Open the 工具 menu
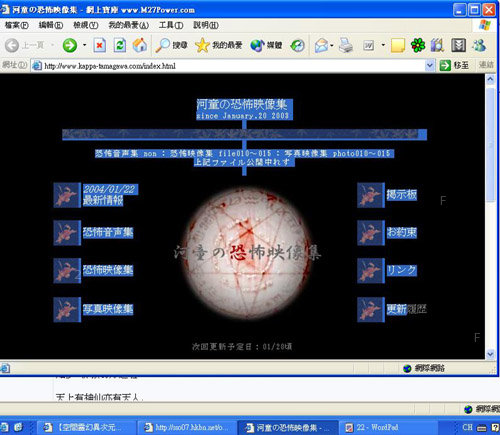 [171, 25]
